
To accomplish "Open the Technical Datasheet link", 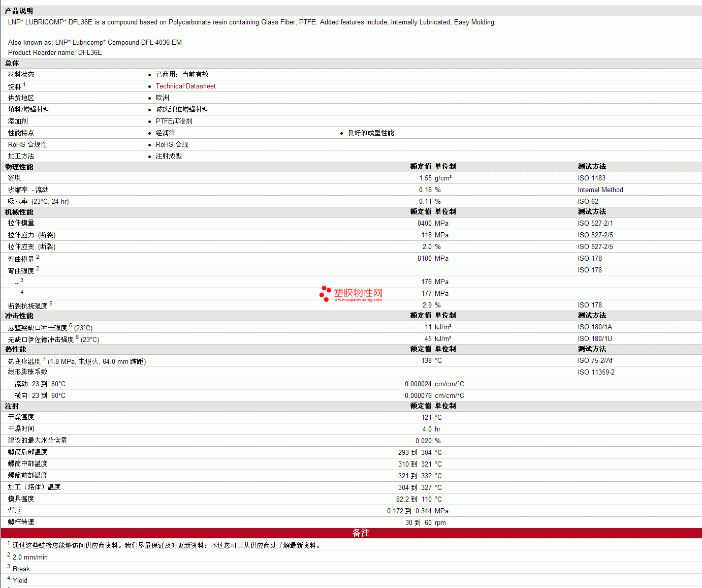I will click(185, 86).
